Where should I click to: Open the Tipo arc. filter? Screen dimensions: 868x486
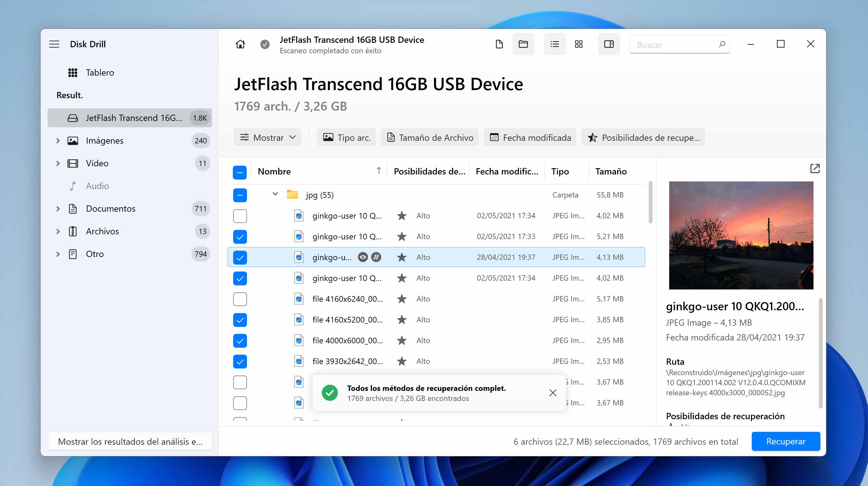[x=346, y=137]
